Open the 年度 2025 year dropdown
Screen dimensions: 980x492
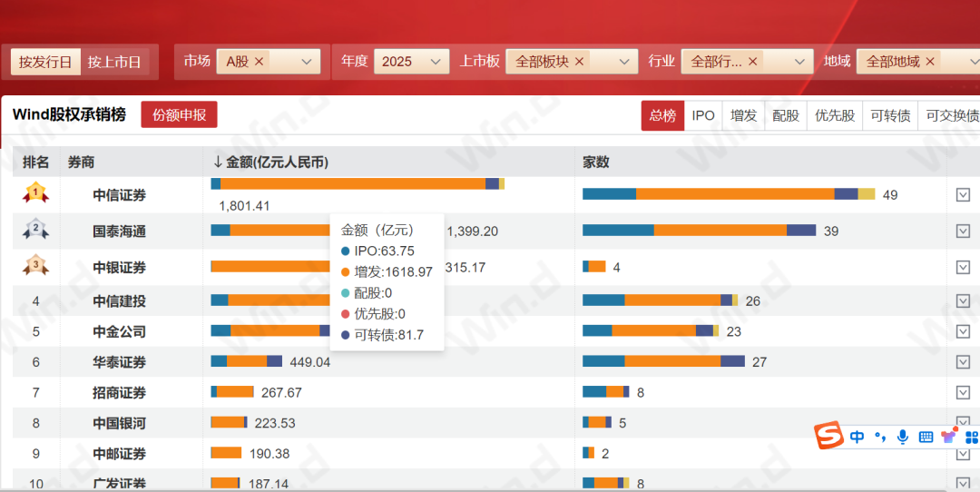411,61
